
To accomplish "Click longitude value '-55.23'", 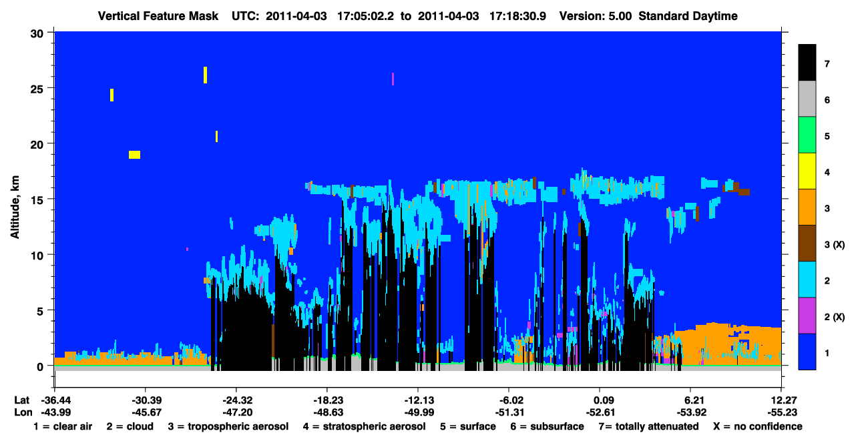I will [x=781, y=412].
